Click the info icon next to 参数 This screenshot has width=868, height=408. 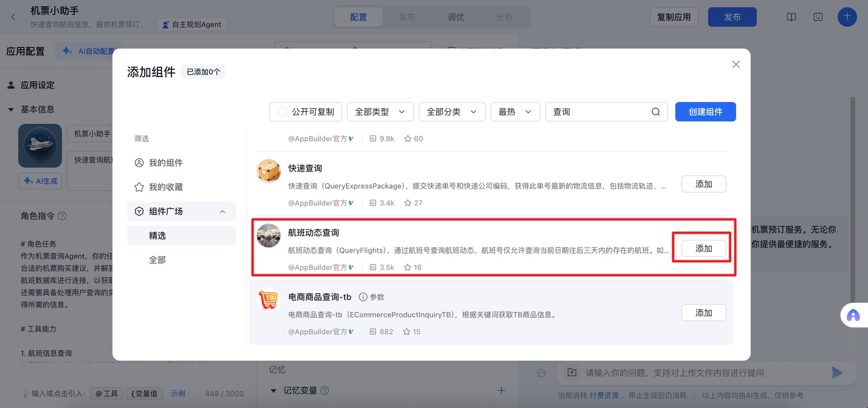point(363,297)
